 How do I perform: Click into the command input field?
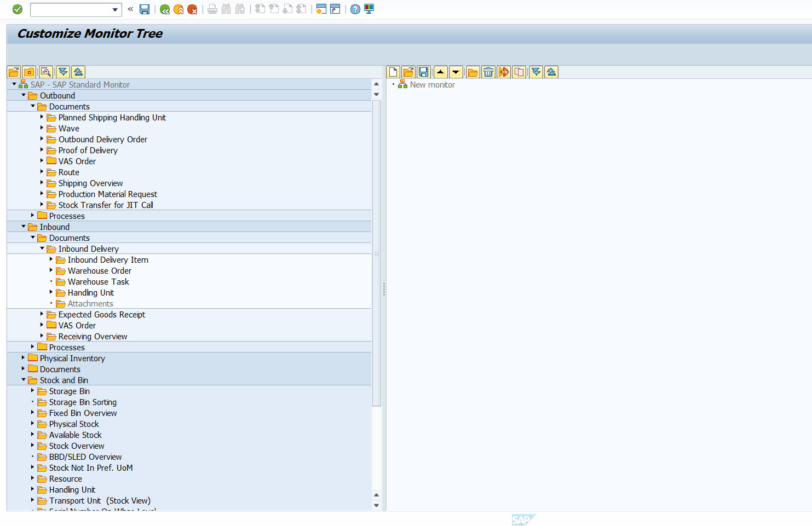[71, 9]
